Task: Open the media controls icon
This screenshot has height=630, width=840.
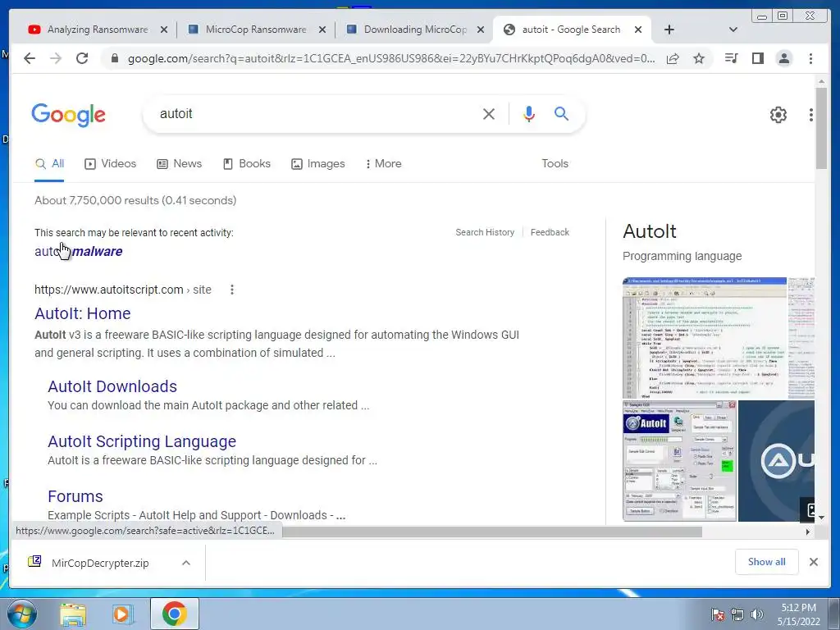Action: tap(731, 58)
